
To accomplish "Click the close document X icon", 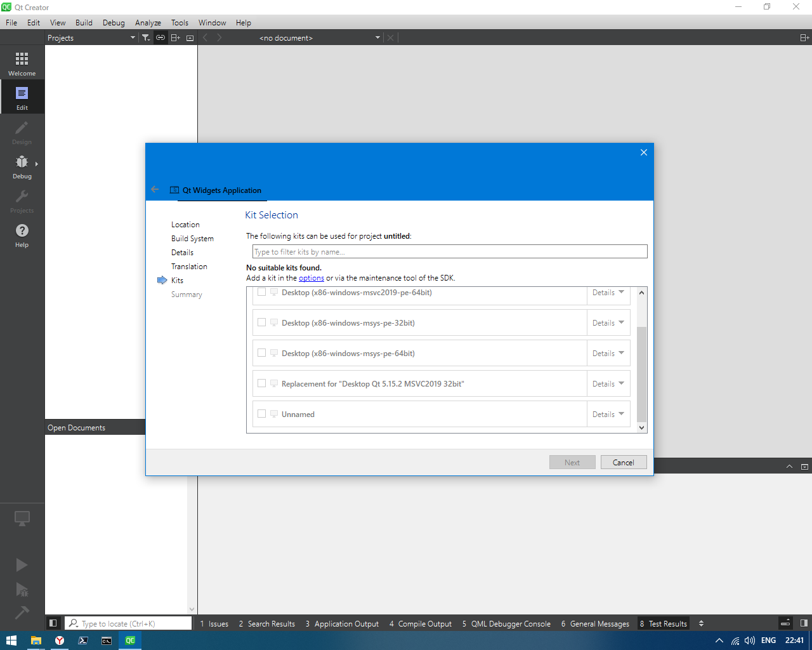I will coord(391,37).
